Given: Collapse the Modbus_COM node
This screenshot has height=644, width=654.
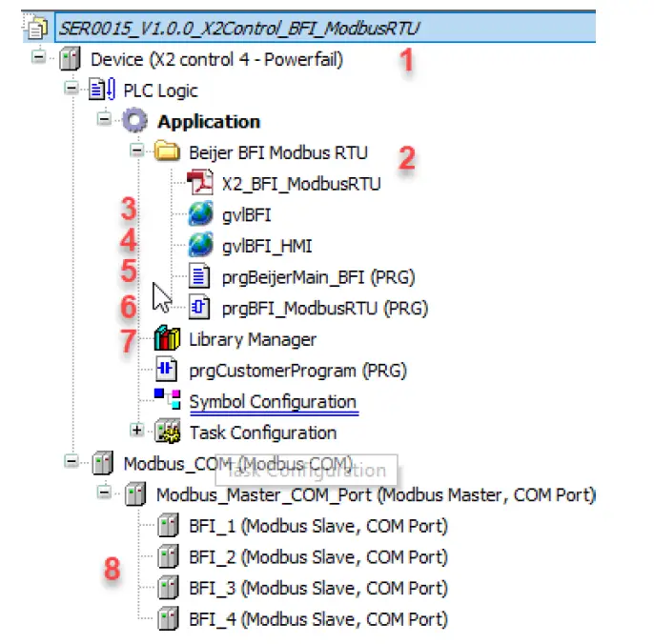Looking at the screenshot, I should tap(72, 461).
